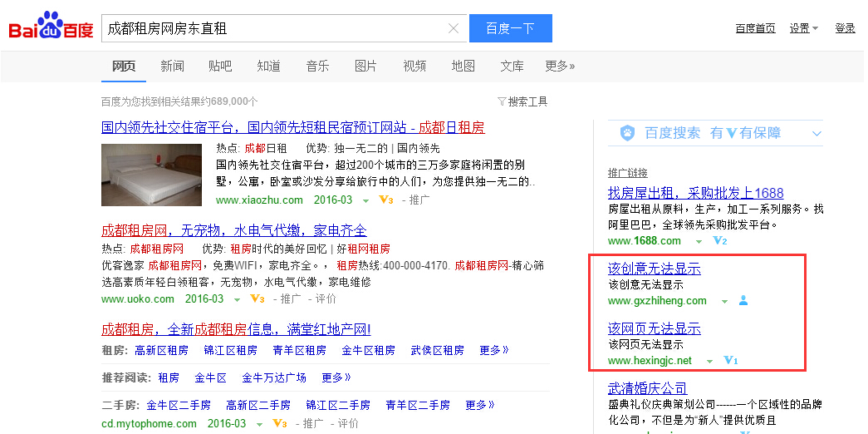This screenshot has height=434, width=868.
Task: Click the shield icon in 百度搜索 banner
Action: 627,133
